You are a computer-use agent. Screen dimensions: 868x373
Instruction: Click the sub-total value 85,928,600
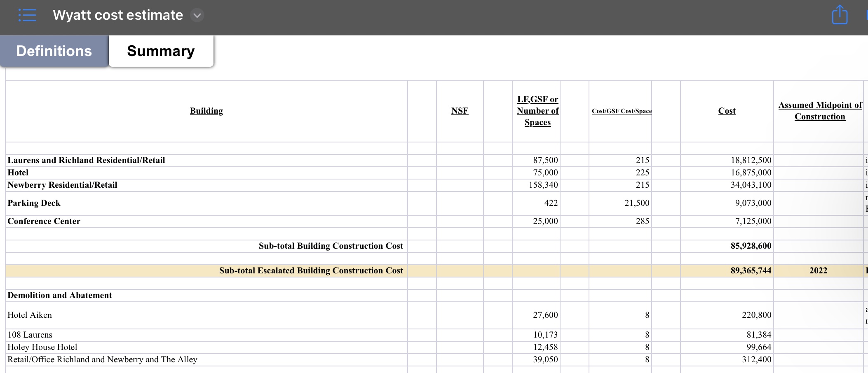751,246
